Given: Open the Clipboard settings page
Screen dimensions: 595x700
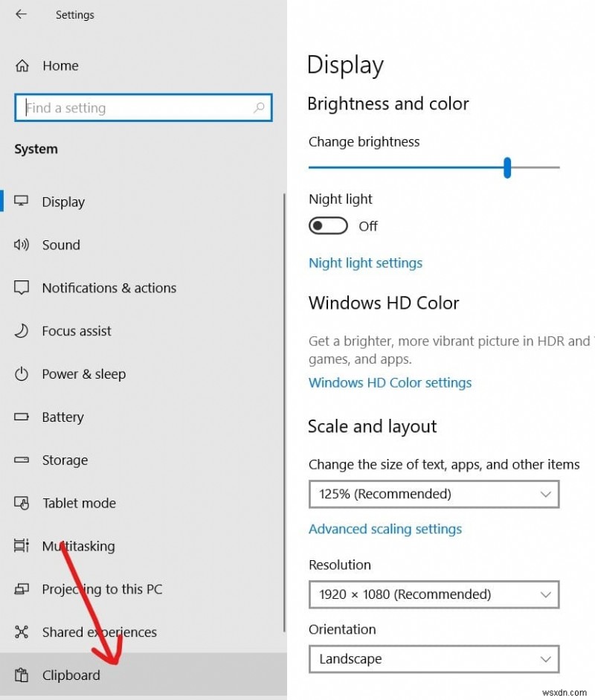Looking at the screenshot, I should [71, 675].
